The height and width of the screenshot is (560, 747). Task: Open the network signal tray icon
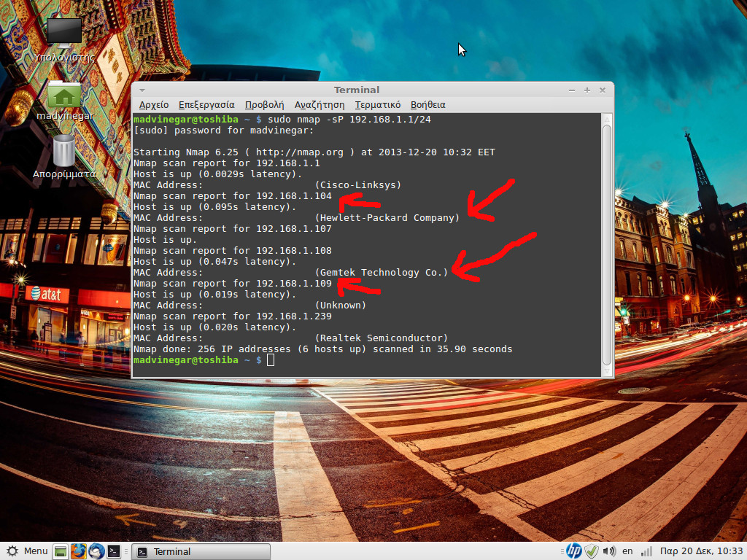pyautogui.click(x=646, y=551)
